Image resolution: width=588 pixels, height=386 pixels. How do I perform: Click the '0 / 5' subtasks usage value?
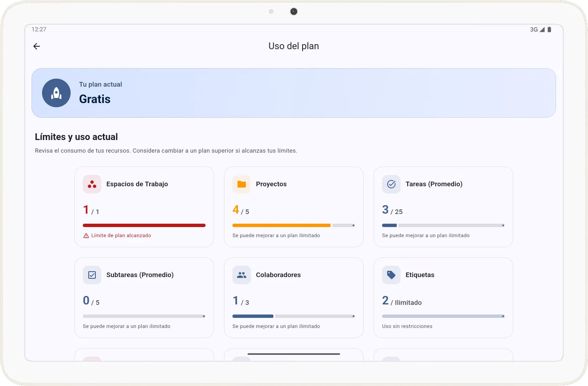pos(91,301)
